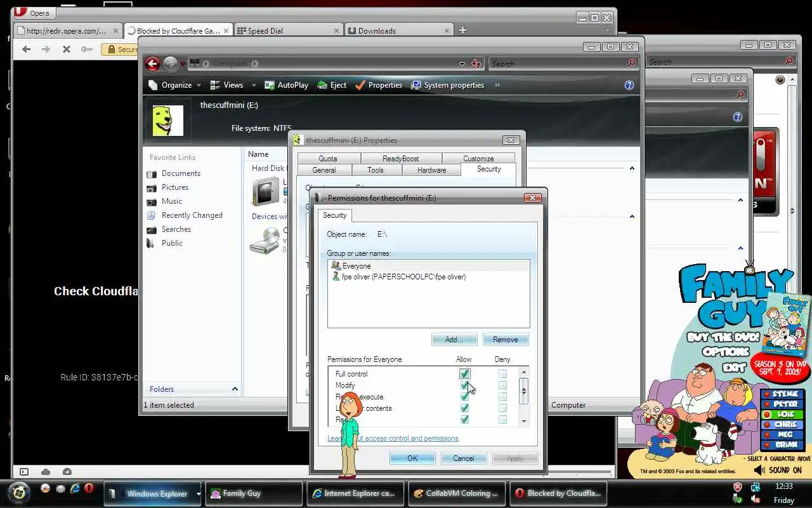Open a new Opera tab with plus icon
This screenshot has height=508, width=812.
(462, 30)
